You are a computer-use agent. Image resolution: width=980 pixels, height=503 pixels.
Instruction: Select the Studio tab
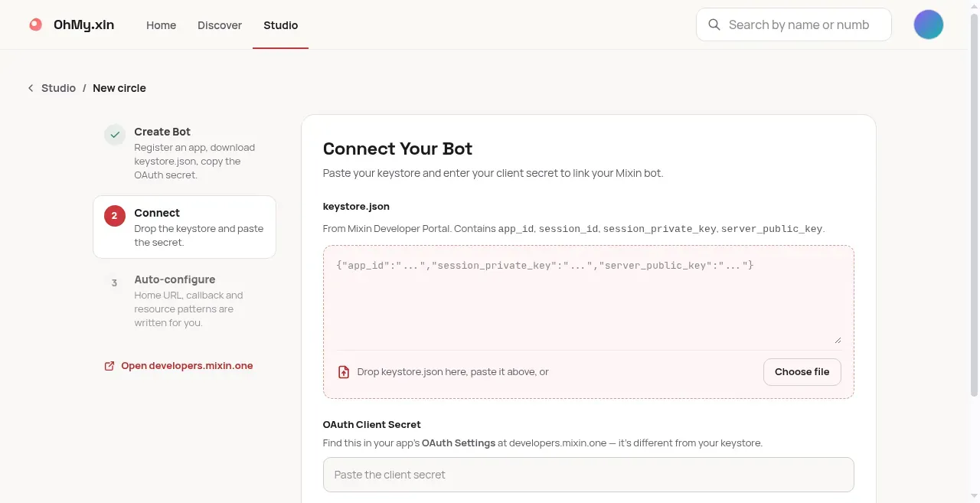point(281,25)
